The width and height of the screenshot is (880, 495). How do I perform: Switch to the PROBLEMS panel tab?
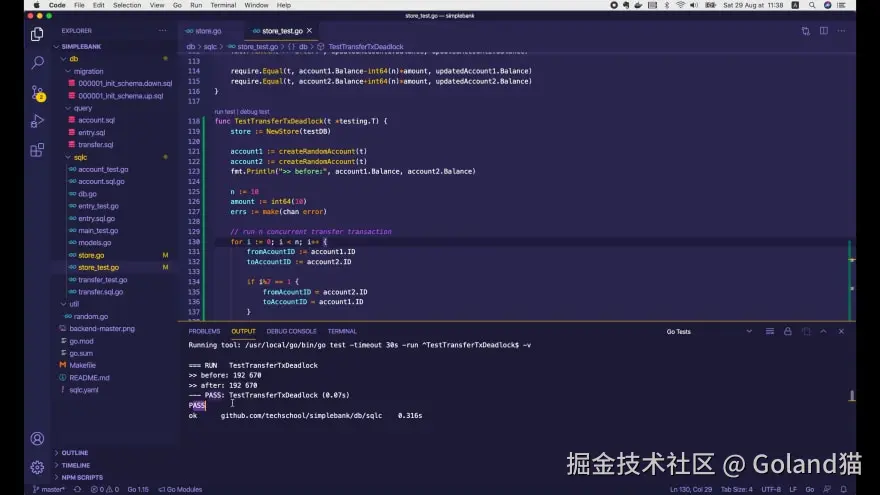tap(204, 332)
